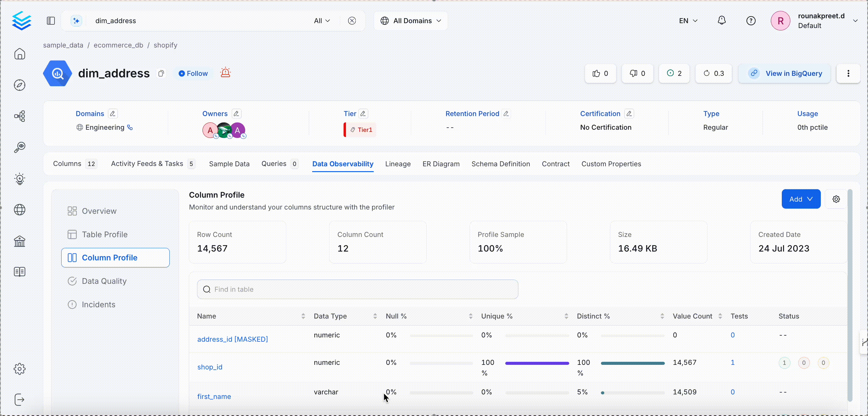Click the thumbs up like button
Screen dimensions: 868x416
601,73
